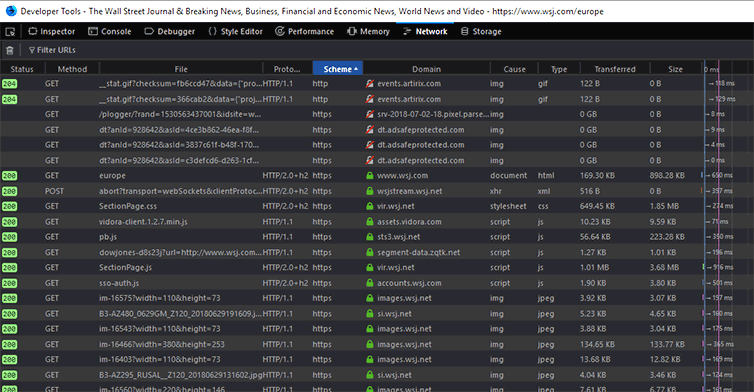This screenshot has height=392, width=754.
Task: Select the /plogger/?rand=1530563437001 request
Action: coord(377,114)
